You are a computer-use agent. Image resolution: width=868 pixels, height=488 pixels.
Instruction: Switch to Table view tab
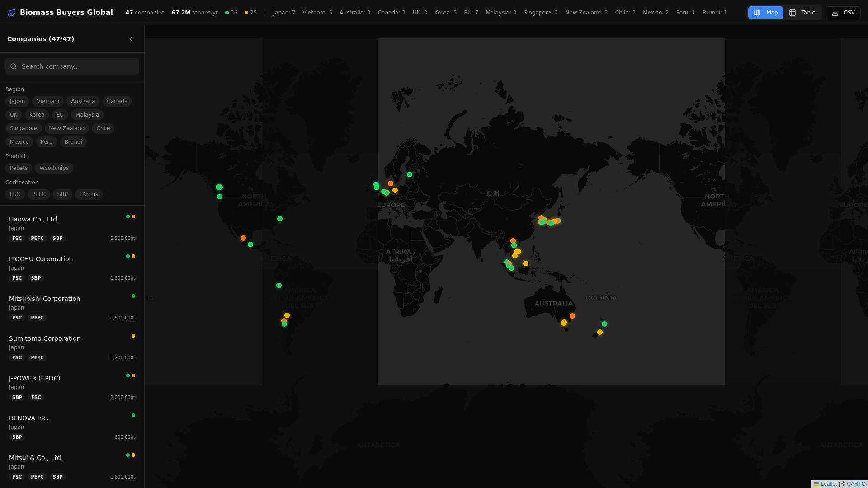(x=802, y=13)
